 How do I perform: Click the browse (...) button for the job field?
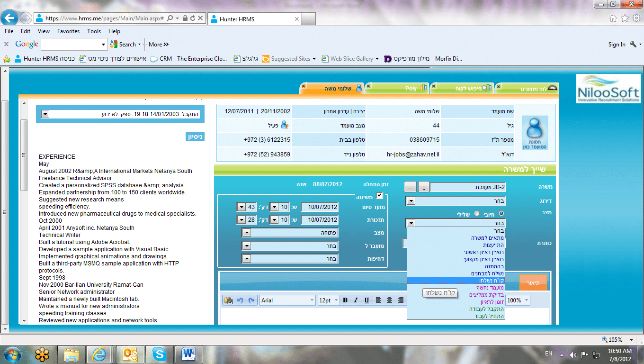pos(411,187)
